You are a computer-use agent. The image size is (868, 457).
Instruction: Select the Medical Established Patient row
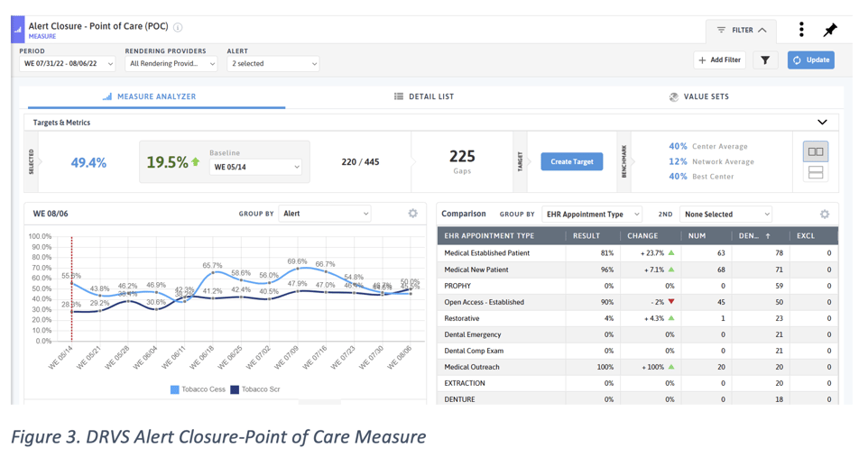(637, 253)
